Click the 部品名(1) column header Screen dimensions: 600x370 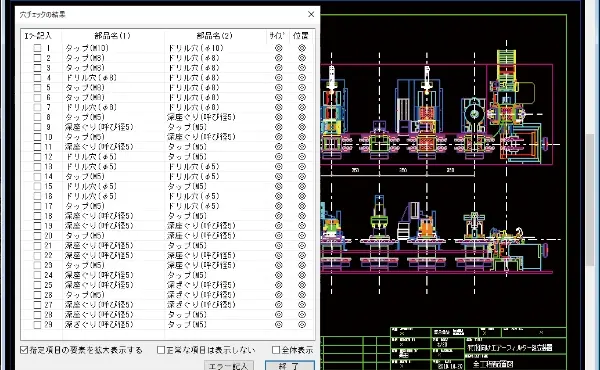pyautogui.click(x=112, y=36)
